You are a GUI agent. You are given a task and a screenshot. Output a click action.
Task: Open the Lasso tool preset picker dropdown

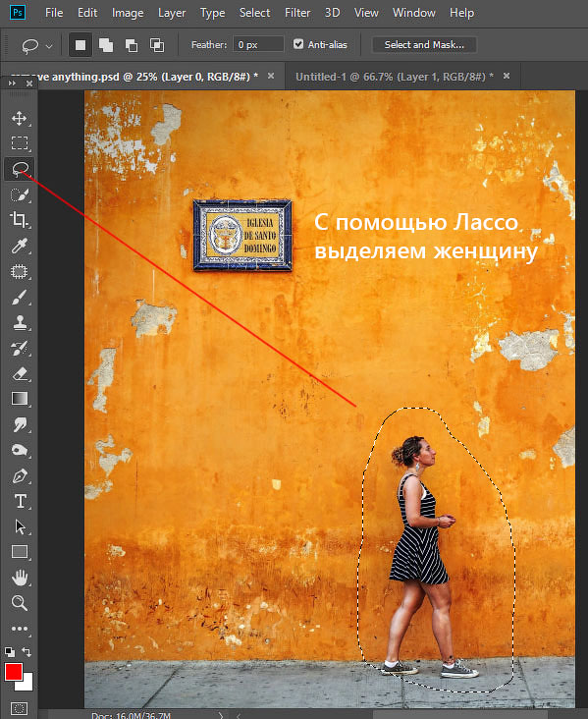point(49,46)
